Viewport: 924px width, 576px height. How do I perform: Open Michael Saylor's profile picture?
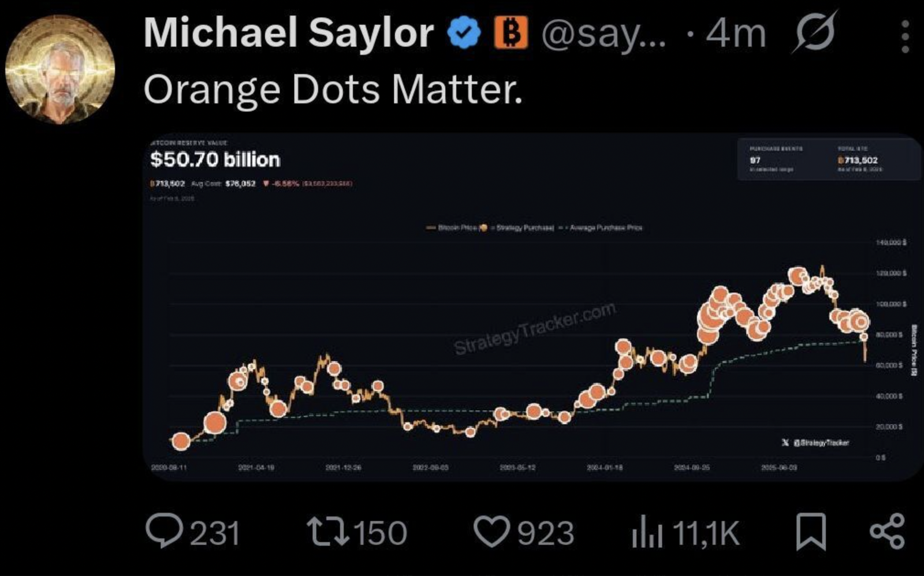pyautogui.click(x=60, y=70)
